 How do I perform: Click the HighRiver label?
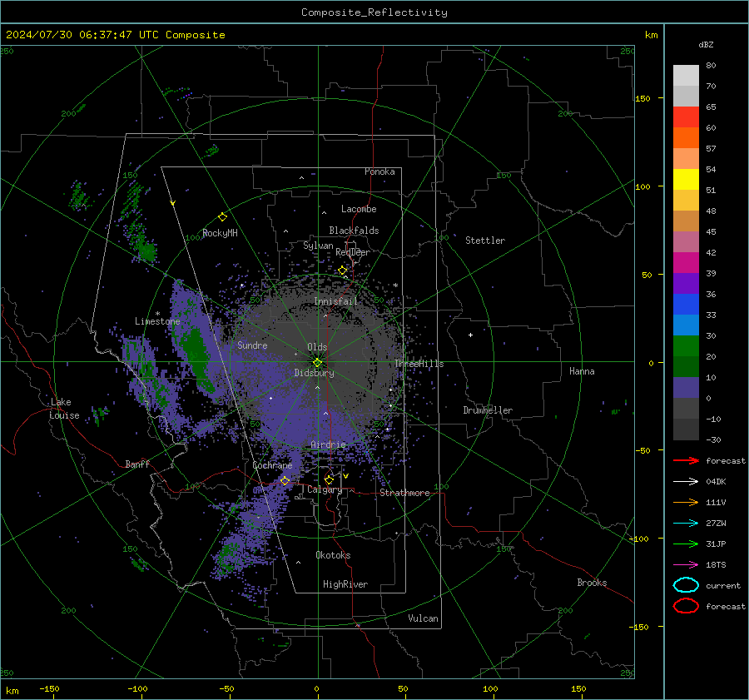tap(345, 584)
